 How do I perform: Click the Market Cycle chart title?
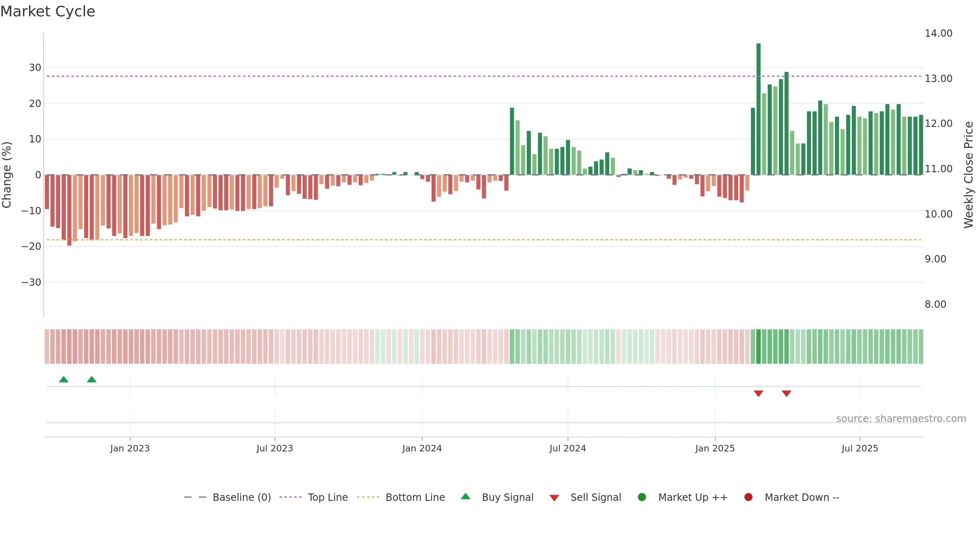[48, 11]
